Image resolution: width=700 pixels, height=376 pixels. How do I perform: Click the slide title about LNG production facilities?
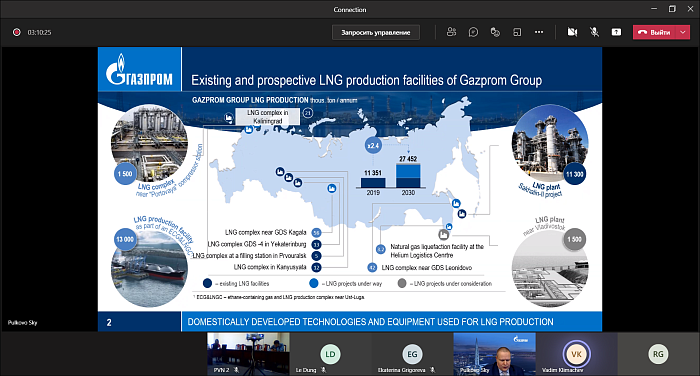pos(367,80)
